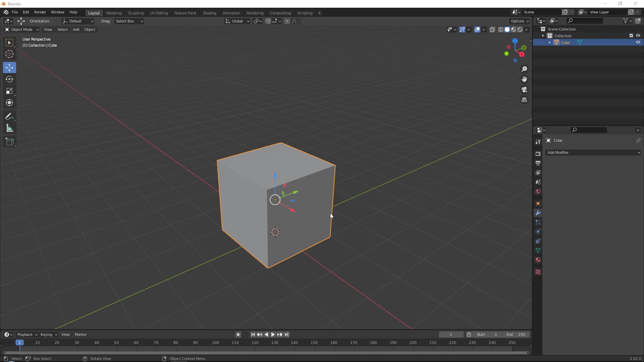Activate the Annotate pencil tool
The width and height of the screenshot is (644, 362).
click(9, 116)
